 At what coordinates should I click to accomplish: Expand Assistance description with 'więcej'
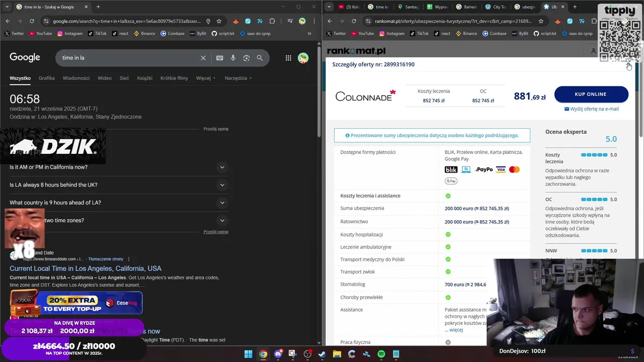pos(456,330)
